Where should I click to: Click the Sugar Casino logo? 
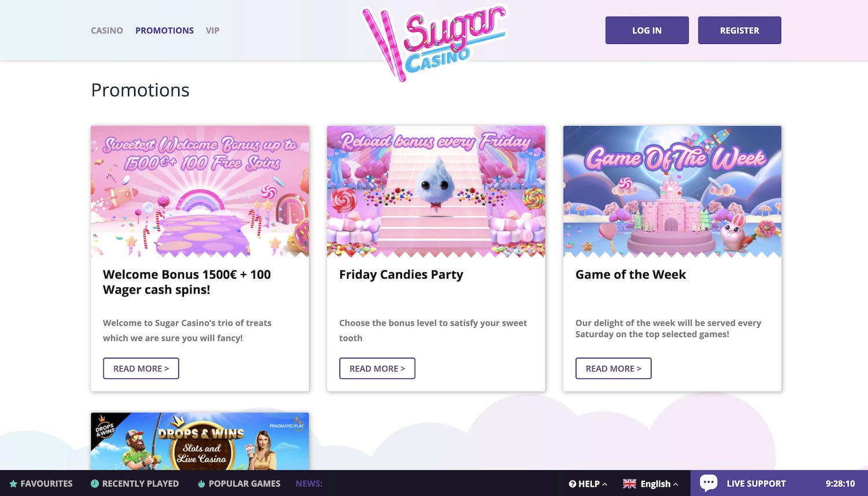[435, 42]
